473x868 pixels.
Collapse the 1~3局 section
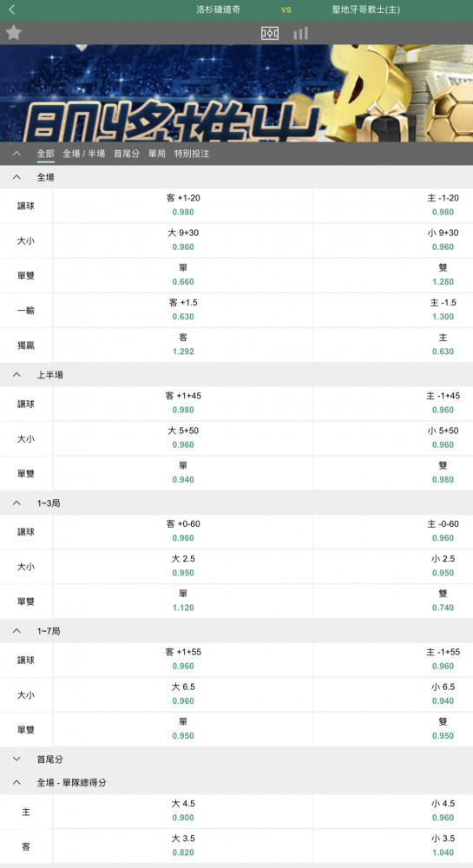click(x=16, y=503)
